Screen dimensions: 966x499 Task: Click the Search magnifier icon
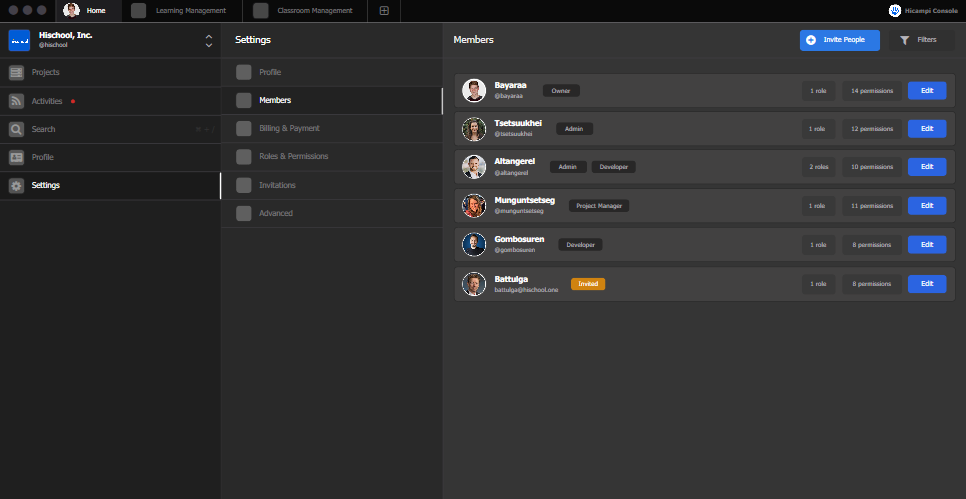(16, 129)
